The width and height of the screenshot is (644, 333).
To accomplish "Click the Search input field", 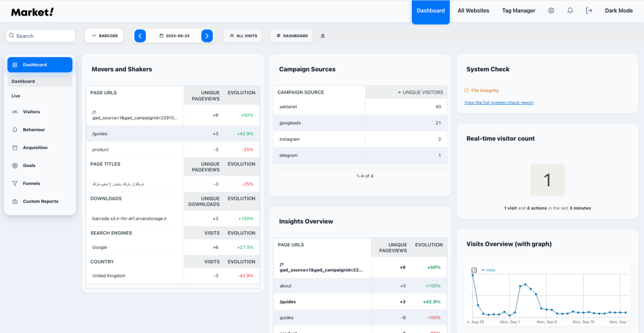I will tap(41, 36).
